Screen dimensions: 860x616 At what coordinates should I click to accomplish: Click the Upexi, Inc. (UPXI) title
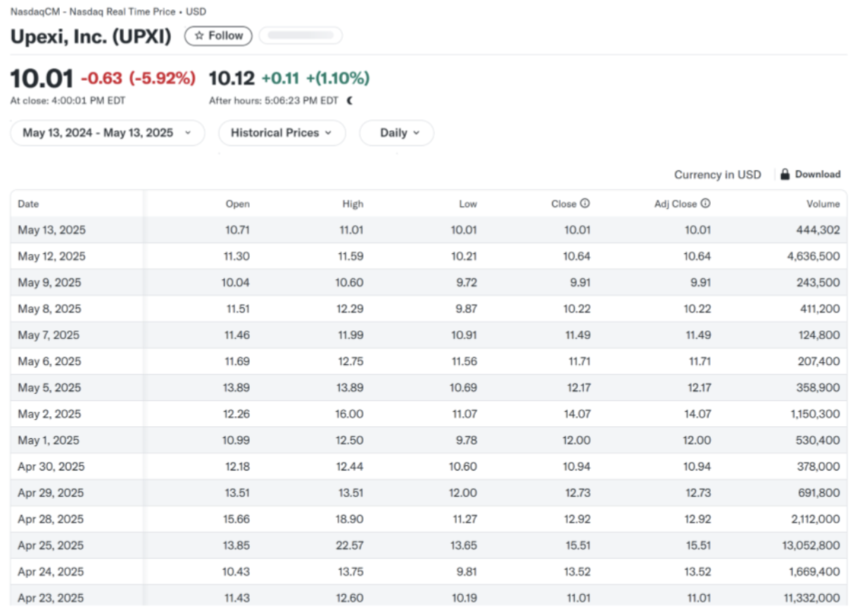91,37
